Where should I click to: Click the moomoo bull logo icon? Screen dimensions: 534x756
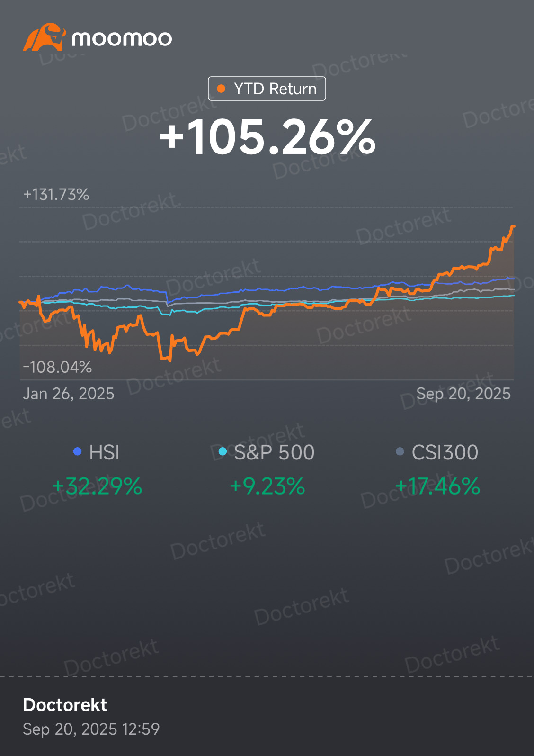tap(44, 37)
